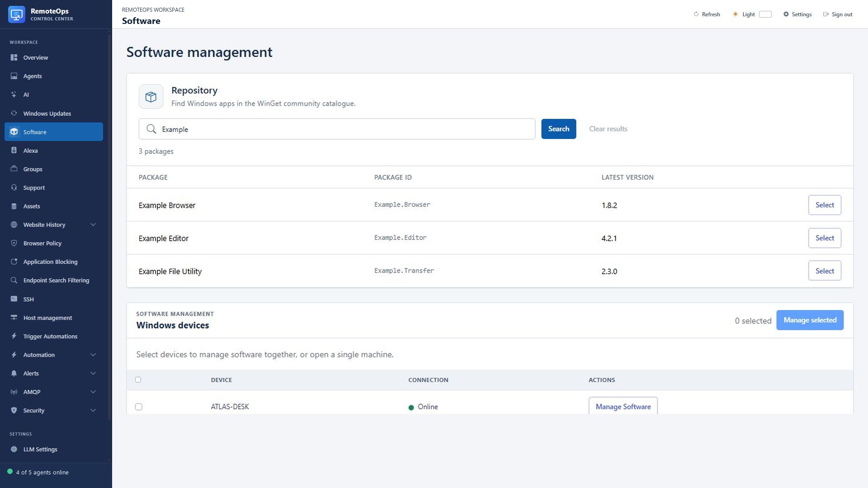
Task: Check the select-all devices checkbox
Action: [x=138, y=380]
